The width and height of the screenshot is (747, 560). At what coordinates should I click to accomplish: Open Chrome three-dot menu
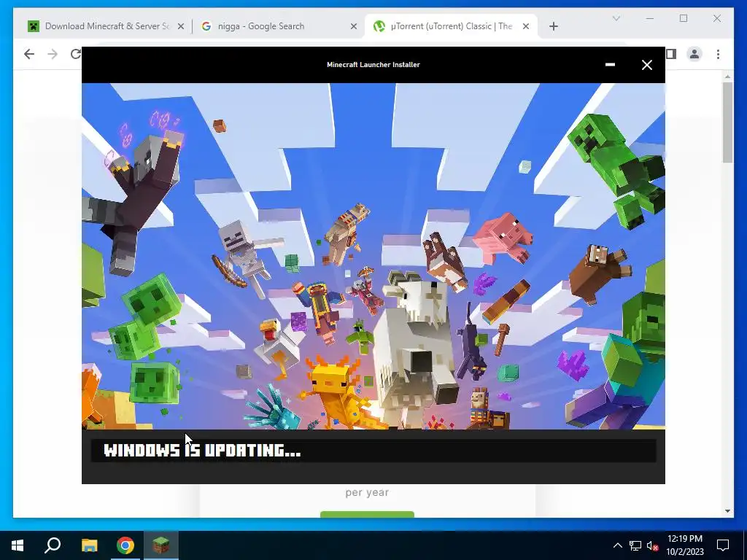718,54
